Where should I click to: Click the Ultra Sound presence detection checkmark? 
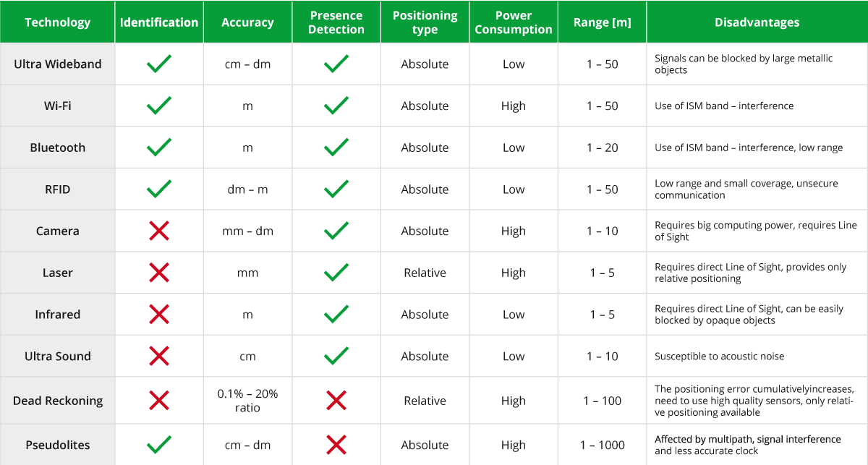pos(336,356)
